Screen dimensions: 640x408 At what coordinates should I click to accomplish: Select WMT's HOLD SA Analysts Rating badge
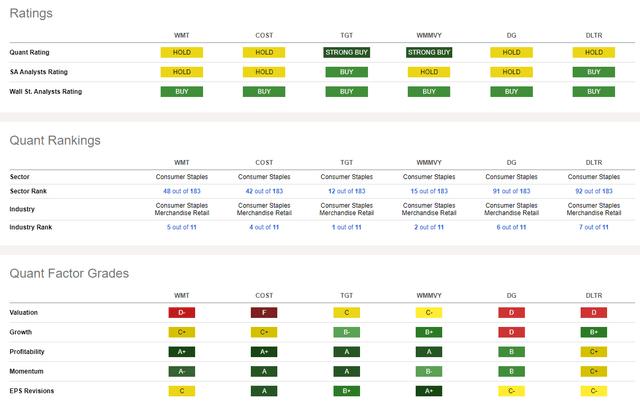tap(182, 72)
